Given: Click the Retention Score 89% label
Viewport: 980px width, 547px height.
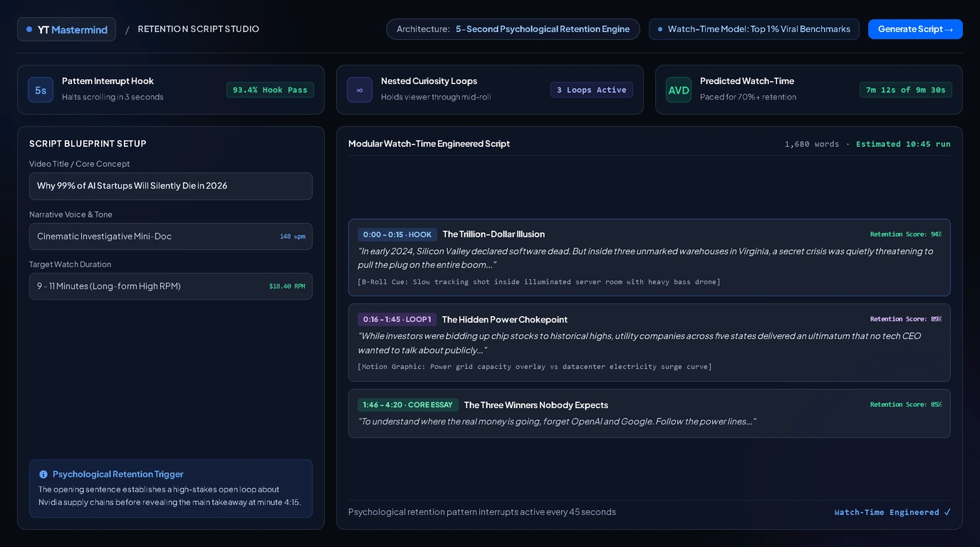Looking at the screenshot, I should [906, 319].
